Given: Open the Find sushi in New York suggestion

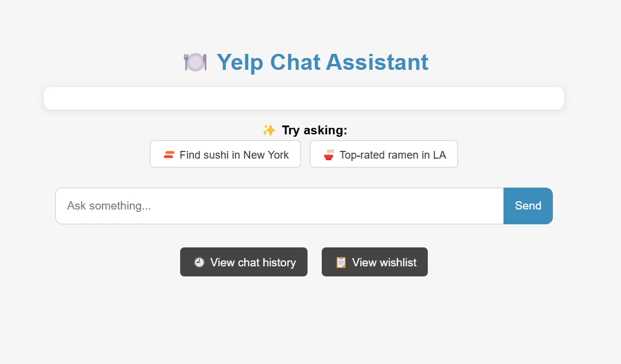Looking at the screenshot, I should 225,154.
